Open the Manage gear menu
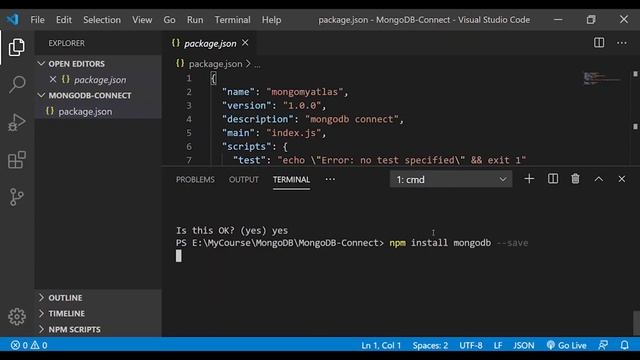The image size is (640, 360). [17, 316]
